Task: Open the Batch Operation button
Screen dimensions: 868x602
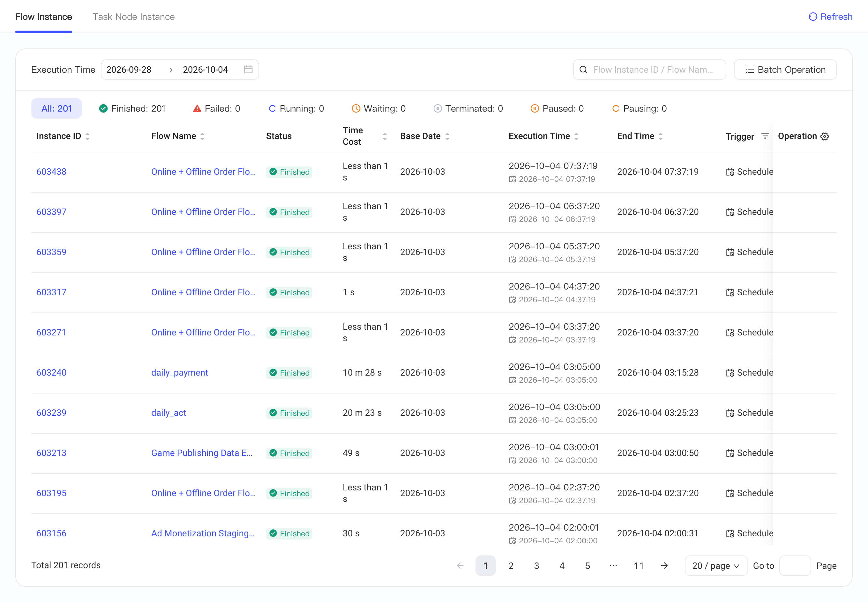Action: click(785, 70)
